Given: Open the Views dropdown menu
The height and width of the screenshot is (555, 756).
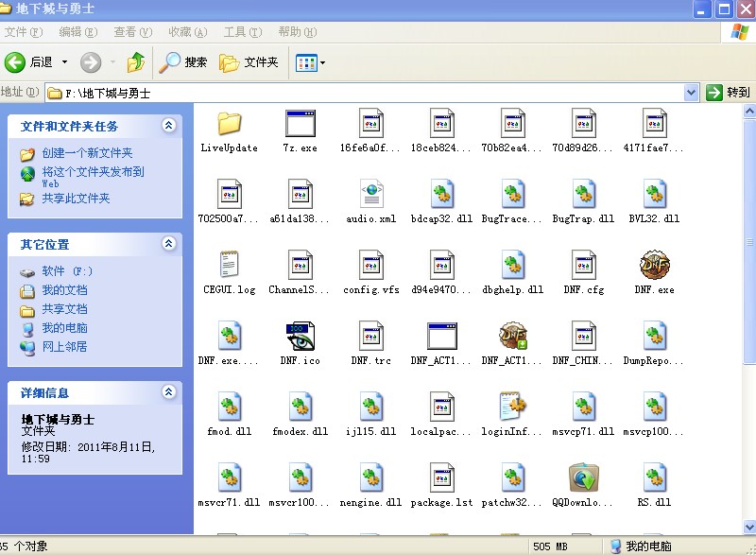Looking at the screenshot, I should tap(322, 62).
